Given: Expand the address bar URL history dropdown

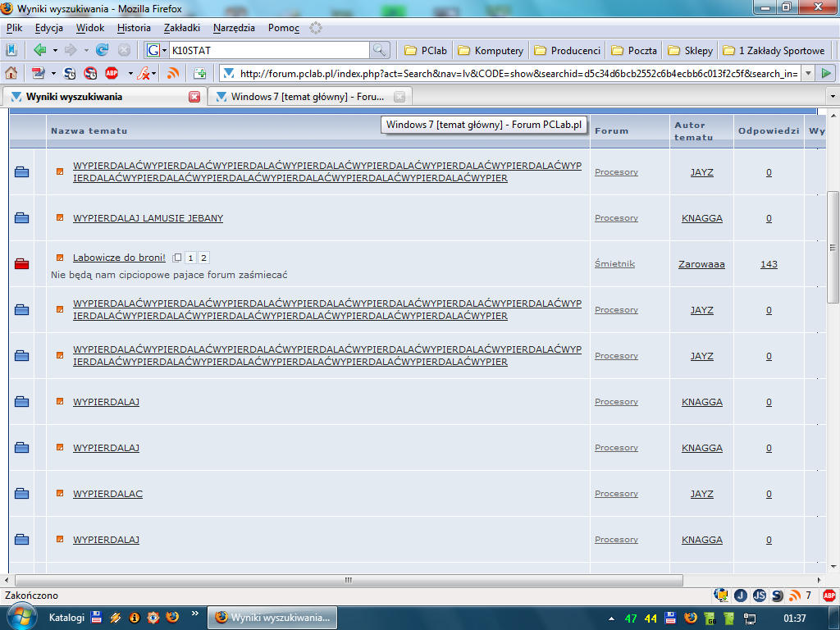Looking at the screenshot, I should [x=807, y=73].
